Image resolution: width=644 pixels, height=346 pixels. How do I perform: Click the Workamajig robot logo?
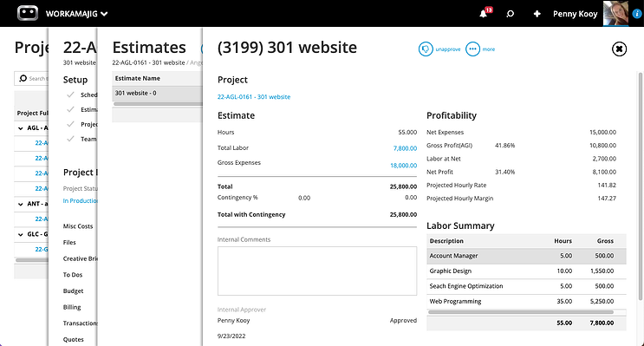click(x=28, y=13)
